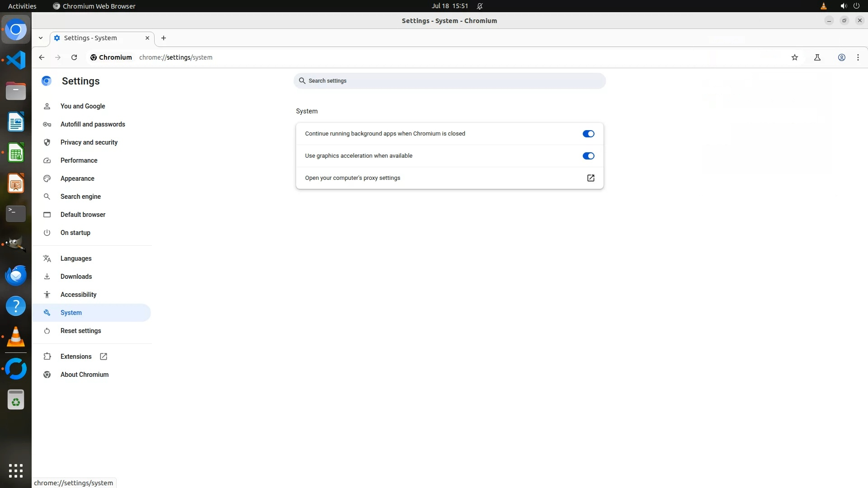The image size is (868, 488).
Task: Bookmark this page with the star icon
Action: click(x=795, y=57)
